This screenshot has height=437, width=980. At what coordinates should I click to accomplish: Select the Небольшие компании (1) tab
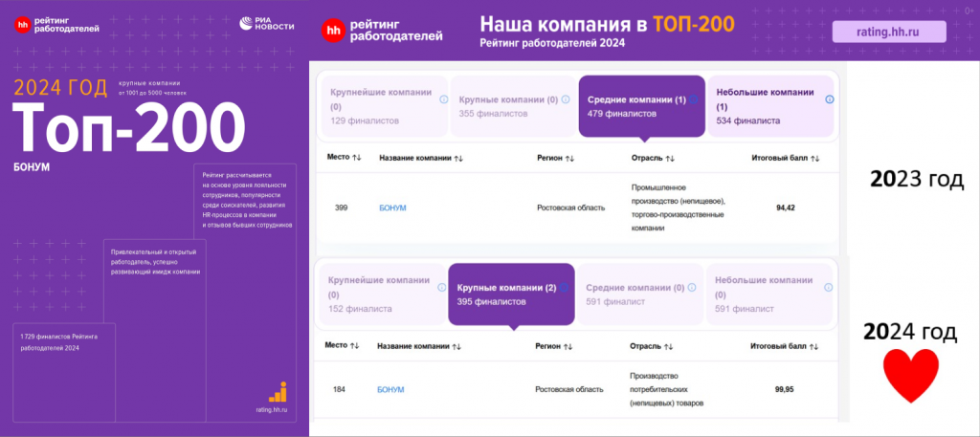771,106
